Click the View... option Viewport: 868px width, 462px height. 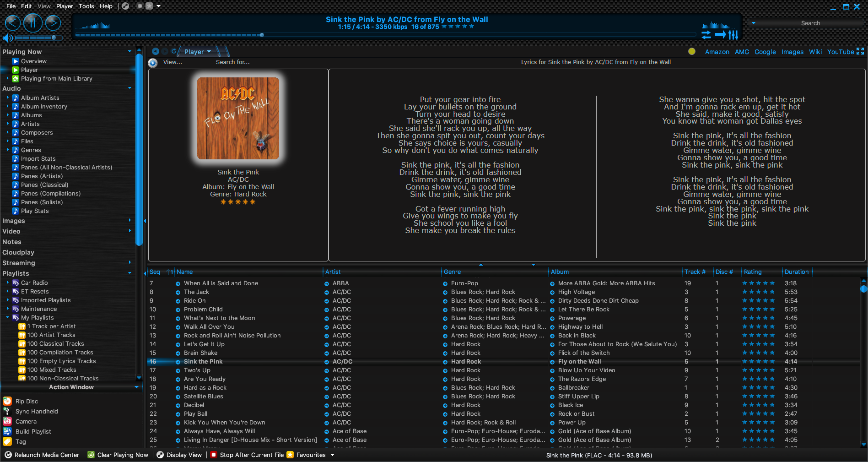coord(173,62)
